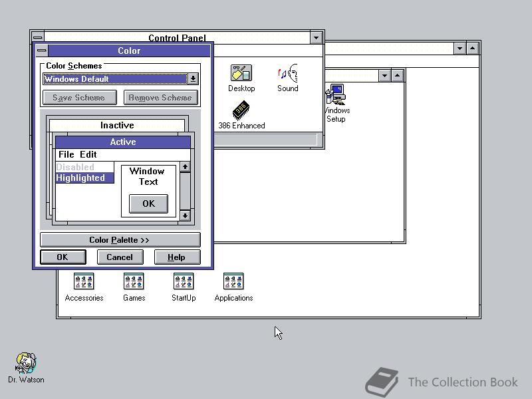The height and width of the screenshot is (399, 532).
Task: Click the preview scrollbar up arrow
Action: [185, 167]
